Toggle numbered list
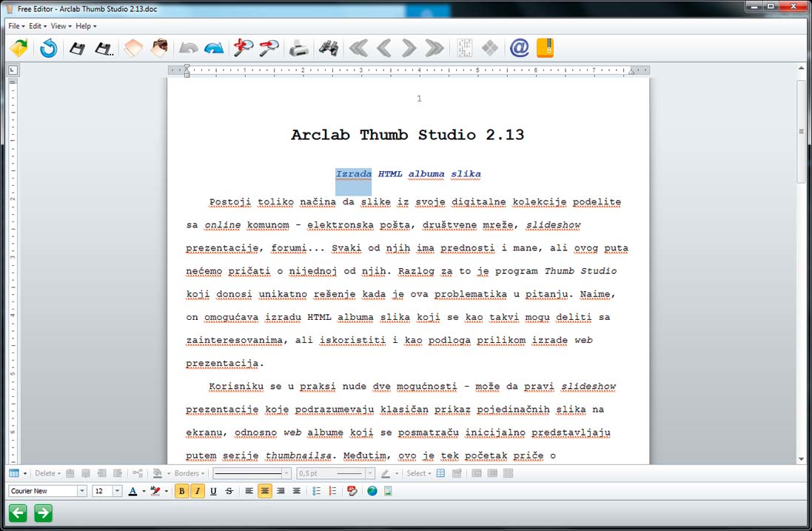This screenshot has width=812, height=531. pyautogui.click(x=332, y=490)
